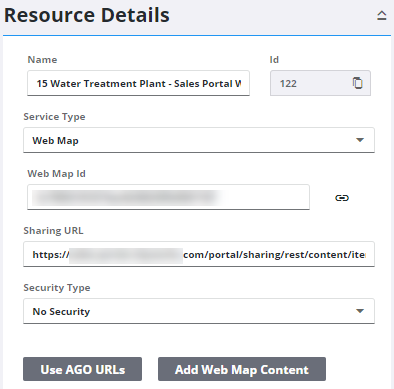This screenshot has width=394, height=389.
Task: Select the Web Map service type box
Action: tap(199, 140)
